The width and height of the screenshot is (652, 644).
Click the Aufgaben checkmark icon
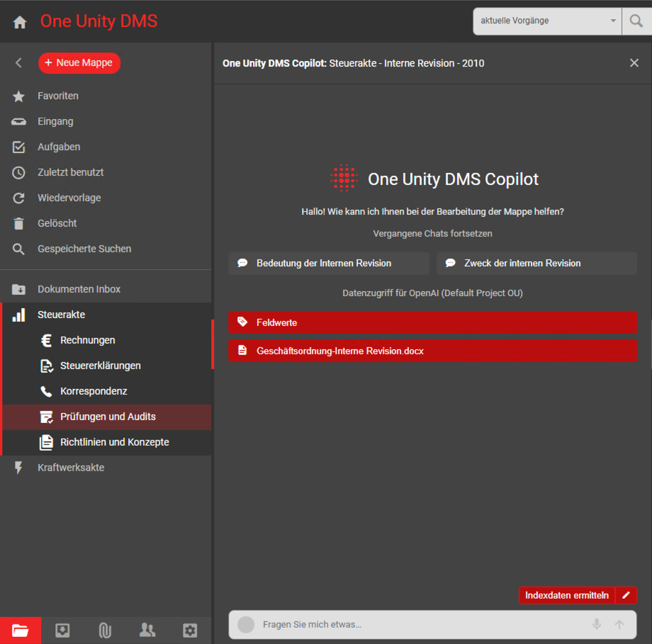[x=18, y=147]
